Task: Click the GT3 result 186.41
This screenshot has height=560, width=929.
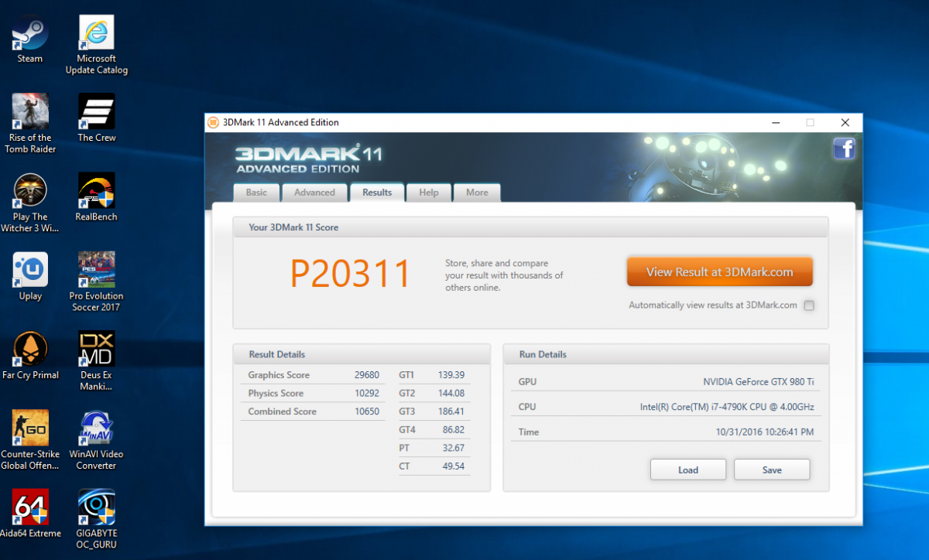Action: click(451, 411)
